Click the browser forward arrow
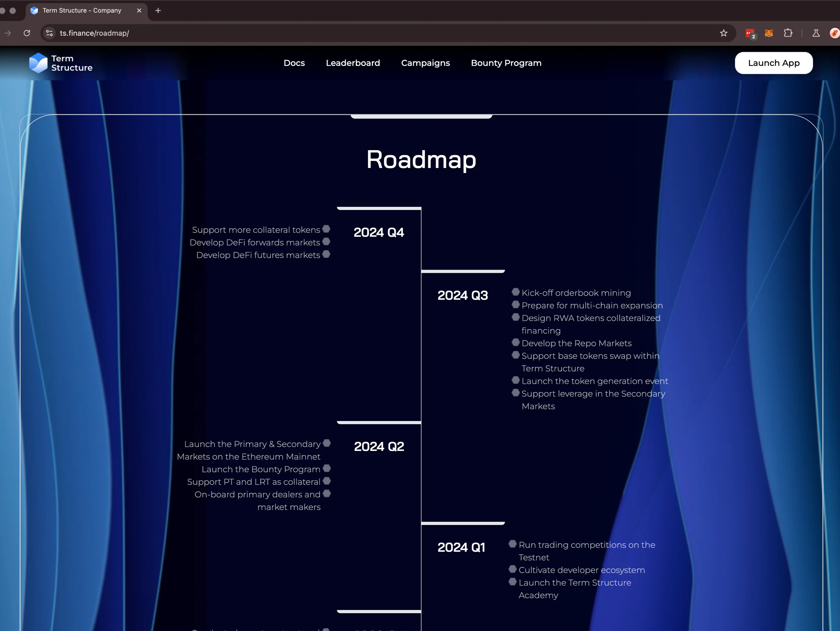This screenshot has width=840, height=631. pyautogui.click(x=8, y=33)
